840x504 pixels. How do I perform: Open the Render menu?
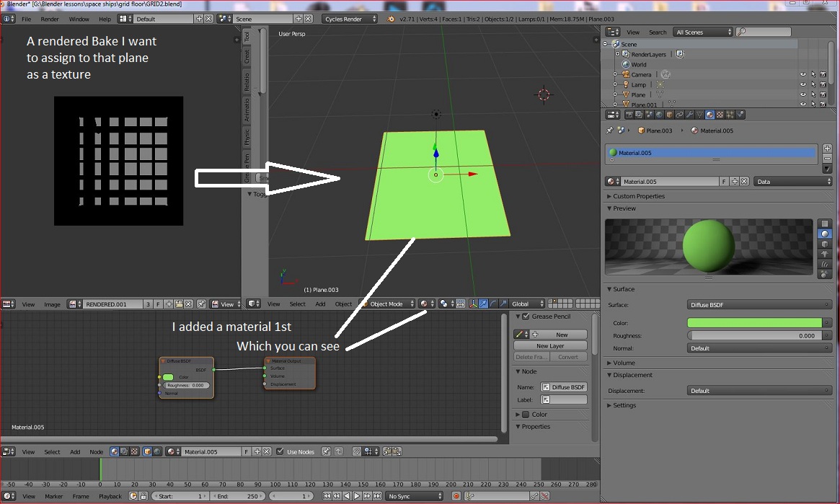coord(50,19)
